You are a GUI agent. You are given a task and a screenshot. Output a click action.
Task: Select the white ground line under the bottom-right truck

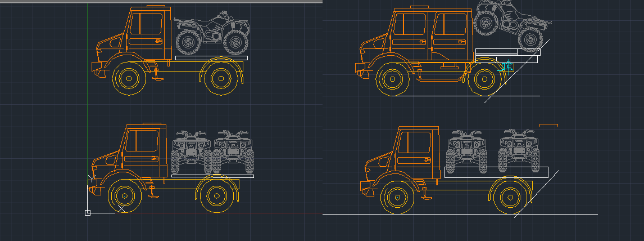460,215
